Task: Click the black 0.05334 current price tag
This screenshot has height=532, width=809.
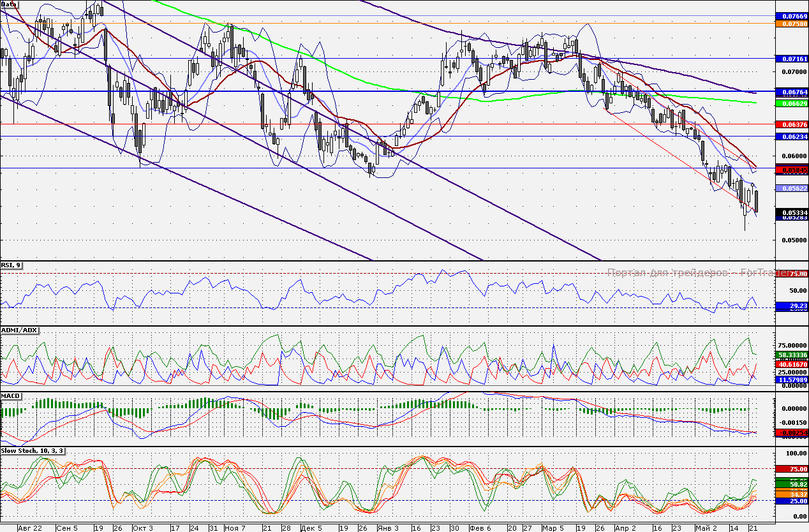Action: tap(791, 212)
